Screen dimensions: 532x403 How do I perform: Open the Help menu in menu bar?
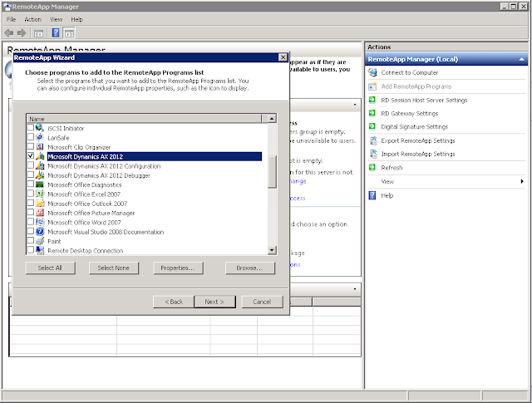tap(76, 20)
